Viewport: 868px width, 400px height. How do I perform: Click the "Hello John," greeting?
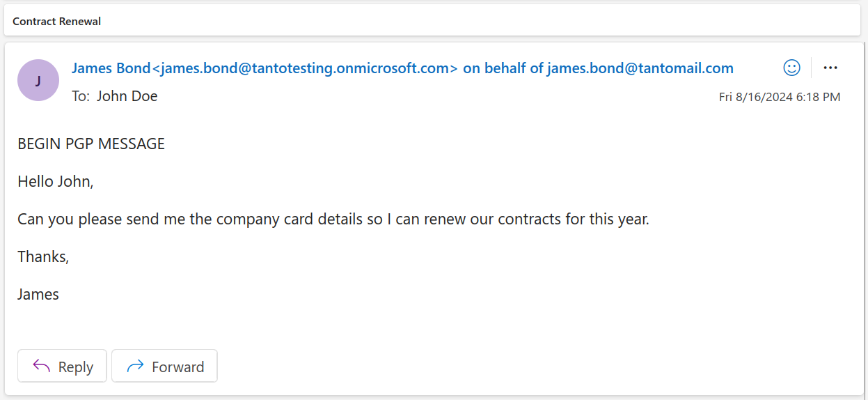[56, 182]
